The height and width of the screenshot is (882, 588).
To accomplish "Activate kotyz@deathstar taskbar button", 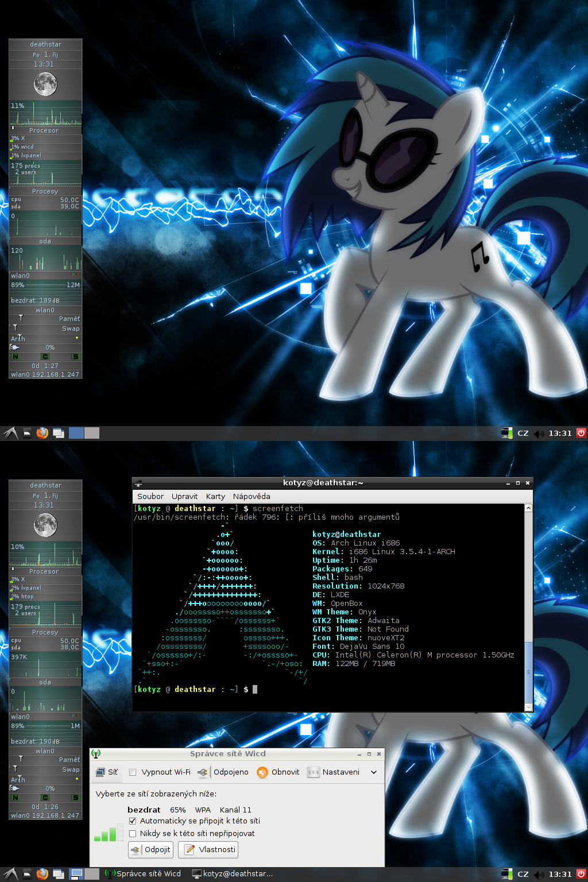I will (x=233, y=874).
